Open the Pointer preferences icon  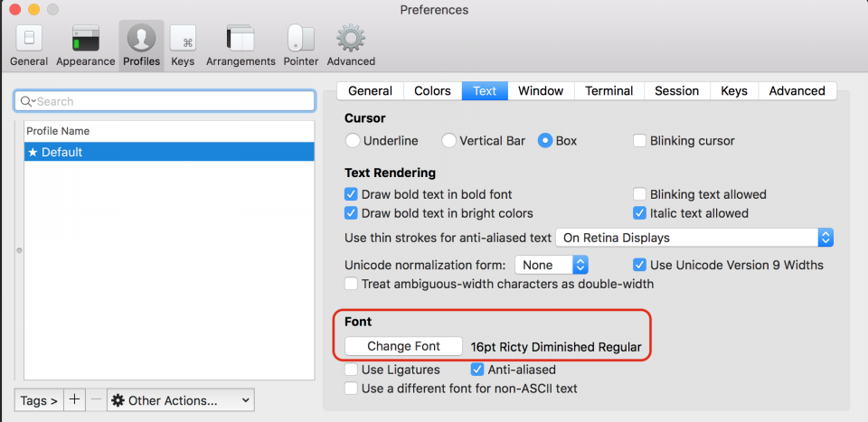click(x=300, y=39)
